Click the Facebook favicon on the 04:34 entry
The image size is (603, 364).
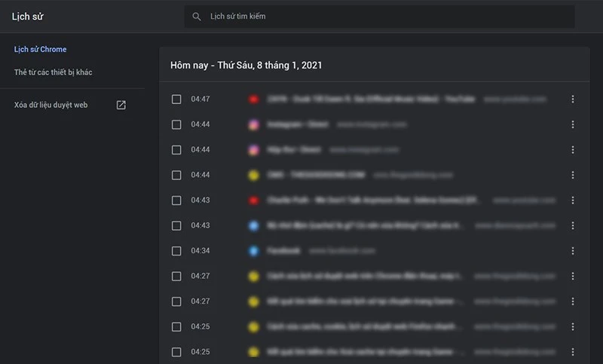point(254,251)
